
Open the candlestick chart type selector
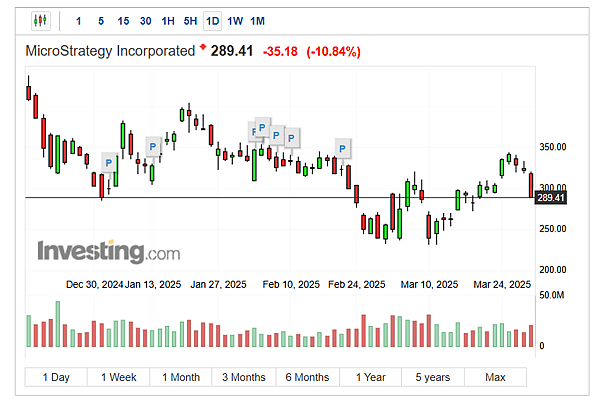point(40,21)
